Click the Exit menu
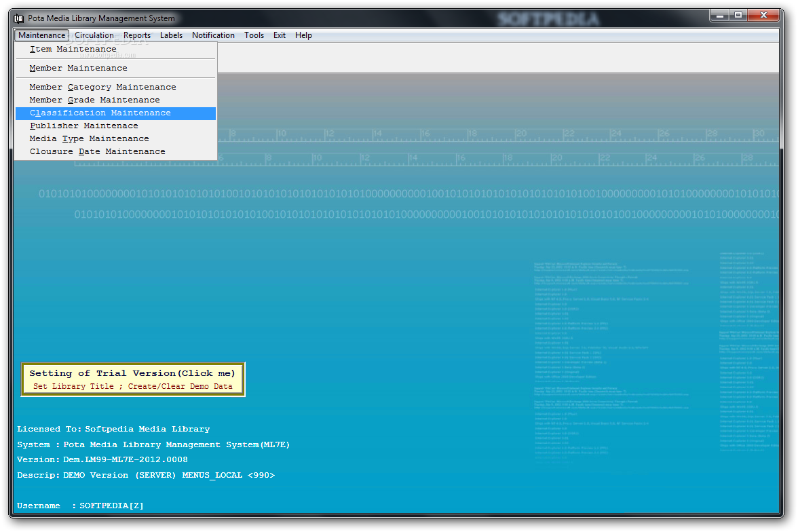The image size is (798, 532). pos(280,35)
